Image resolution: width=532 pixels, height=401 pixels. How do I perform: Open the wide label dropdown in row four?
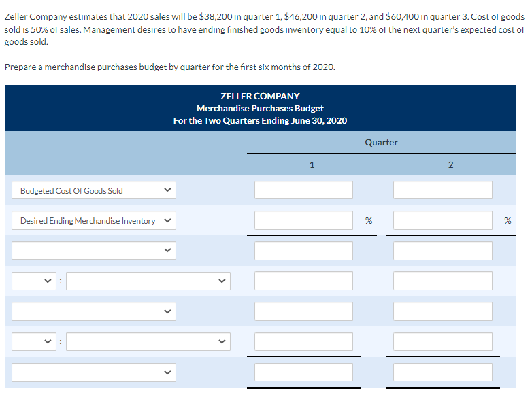click(148, 281)
